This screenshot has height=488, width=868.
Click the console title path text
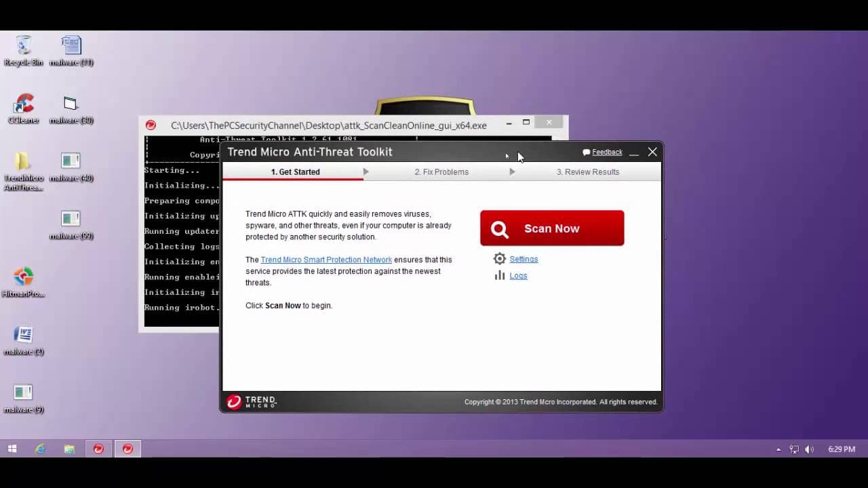point(329,125)
